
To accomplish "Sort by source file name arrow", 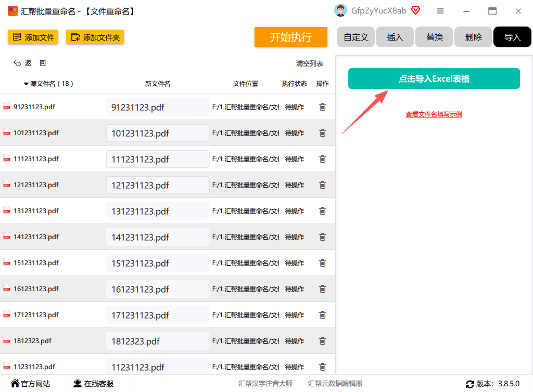I will [26, 84].
